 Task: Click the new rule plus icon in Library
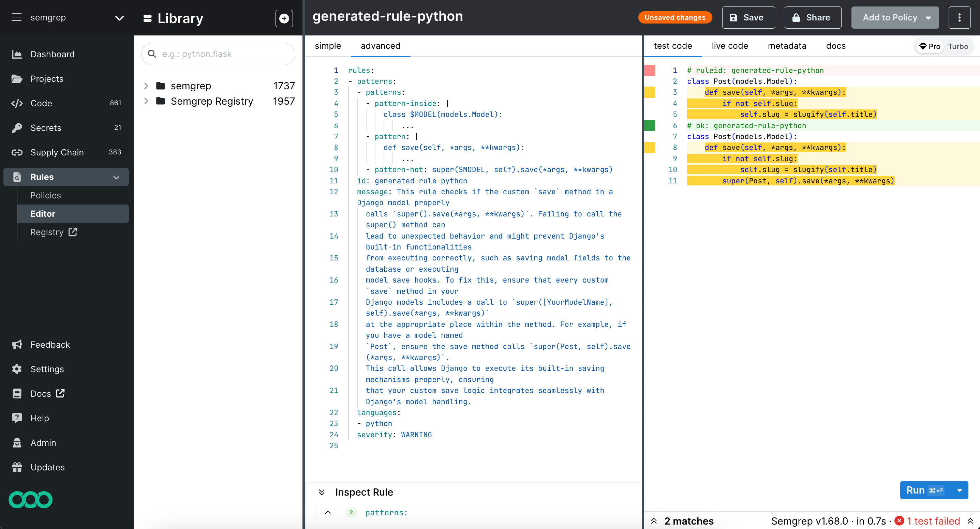284,18
